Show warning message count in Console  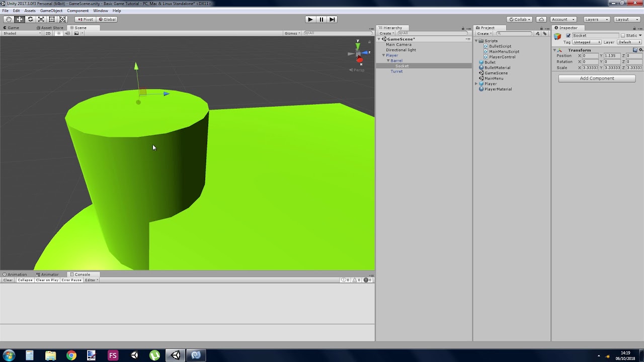[357, 280]
